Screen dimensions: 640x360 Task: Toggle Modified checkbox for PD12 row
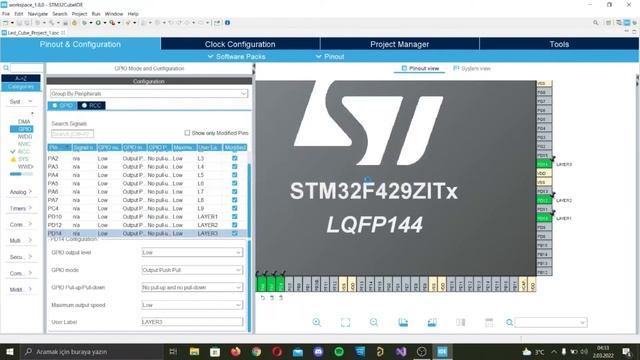234,225
